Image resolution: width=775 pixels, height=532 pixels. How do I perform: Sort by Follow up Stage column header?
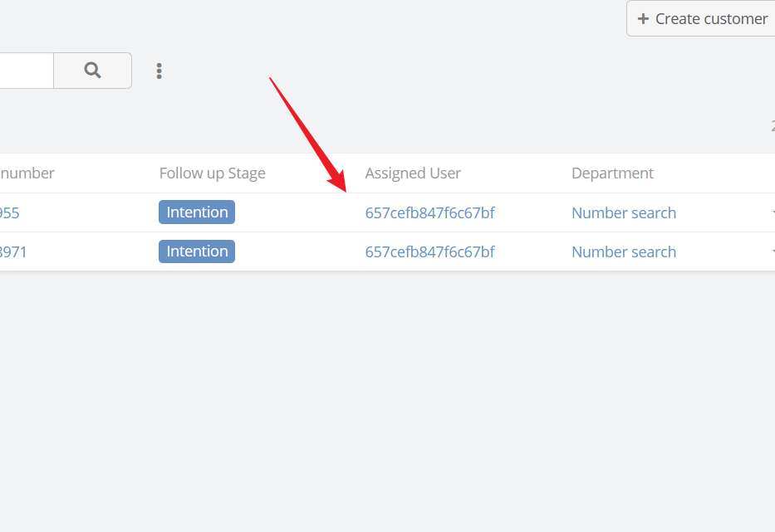click(x=212, y=173)
